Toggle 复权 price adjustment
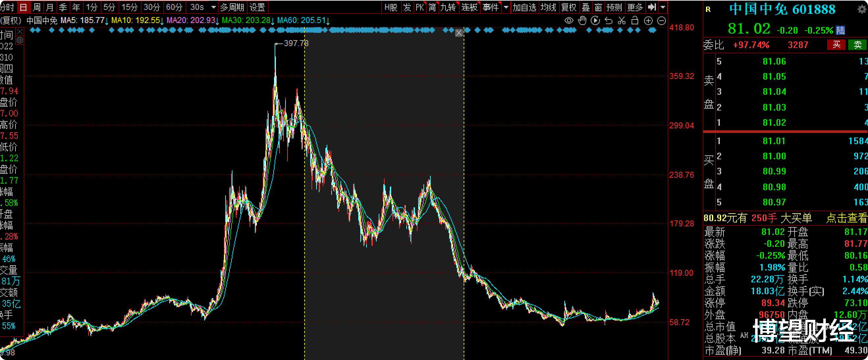Viewport: 868px width, 360px height. [x=569, y=7]
